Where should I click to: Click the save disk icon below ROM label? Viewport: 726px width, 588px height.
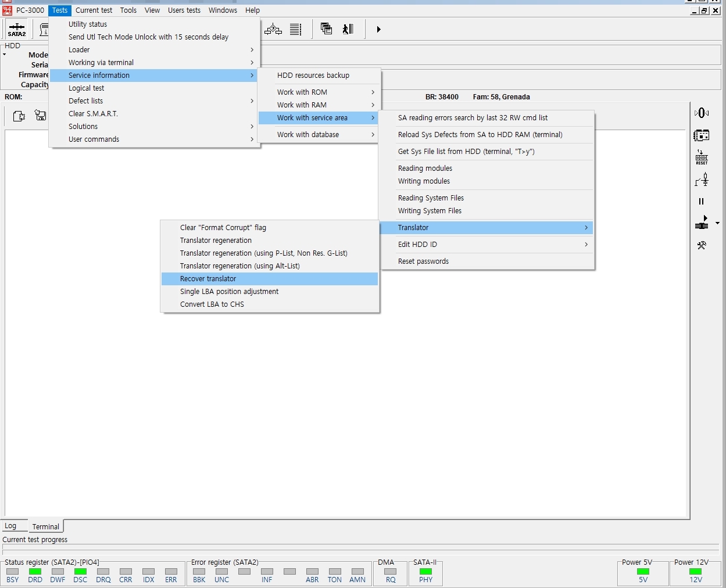(40, 115)
